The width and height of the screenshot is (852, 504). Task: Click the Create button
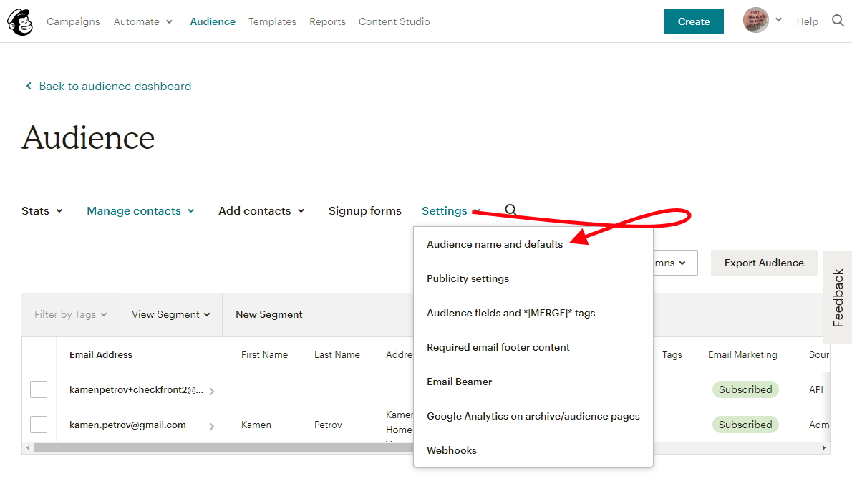[x=694, y=21]
